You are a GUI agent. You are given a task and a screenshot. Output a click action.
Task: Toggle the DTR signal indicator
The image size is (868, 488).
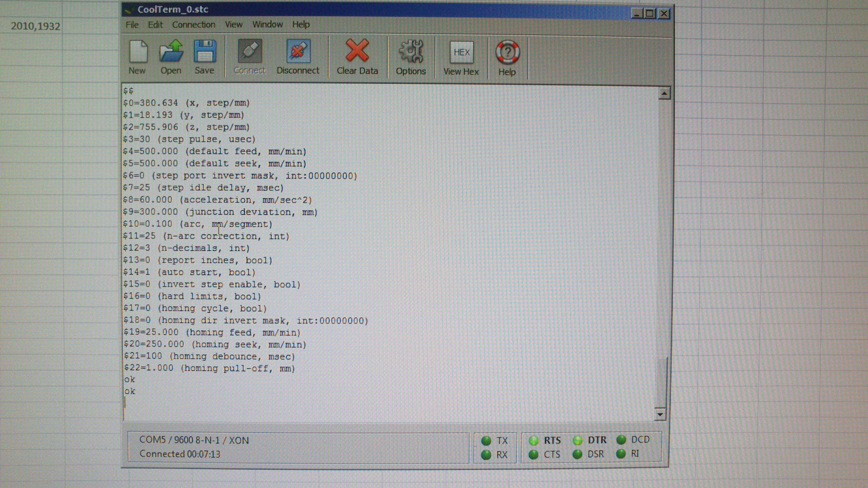[x=577, y=440]
